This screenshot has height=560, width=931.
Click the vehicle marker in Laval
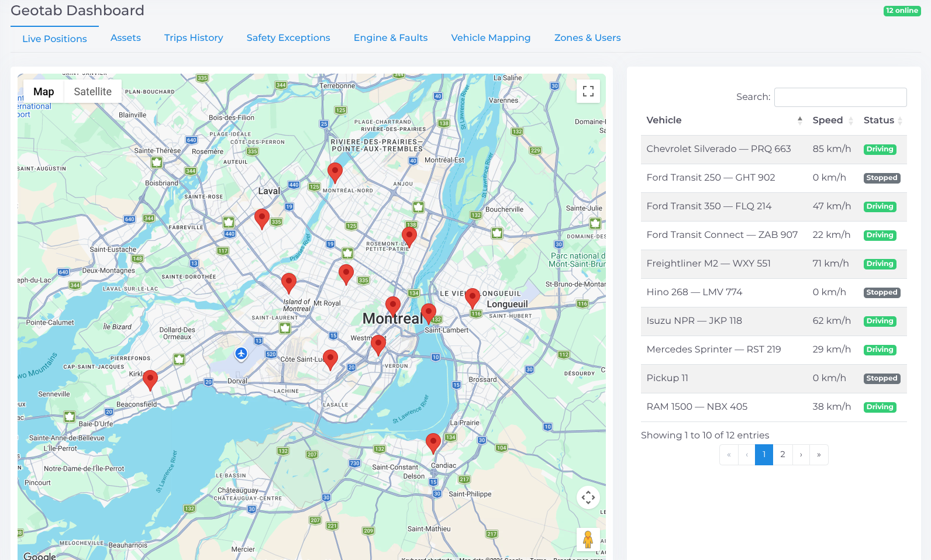[x=262, y=219]
